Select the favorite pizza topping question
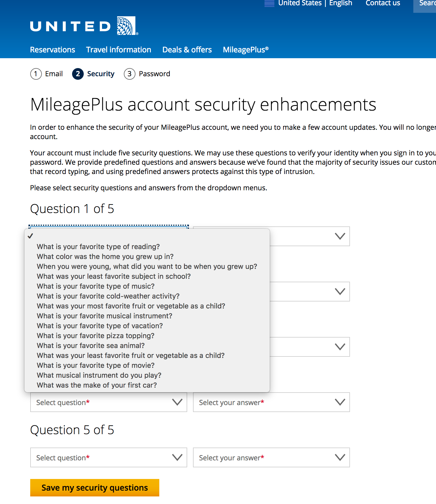Screen dimensions: 436x504 [147, 336]
